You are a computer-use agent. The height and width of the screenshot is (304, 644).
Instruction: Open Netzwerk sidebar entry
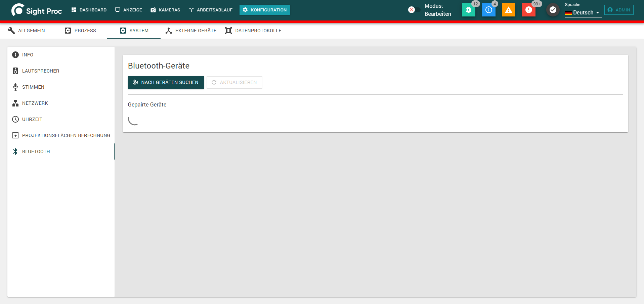tap(61, 103)
